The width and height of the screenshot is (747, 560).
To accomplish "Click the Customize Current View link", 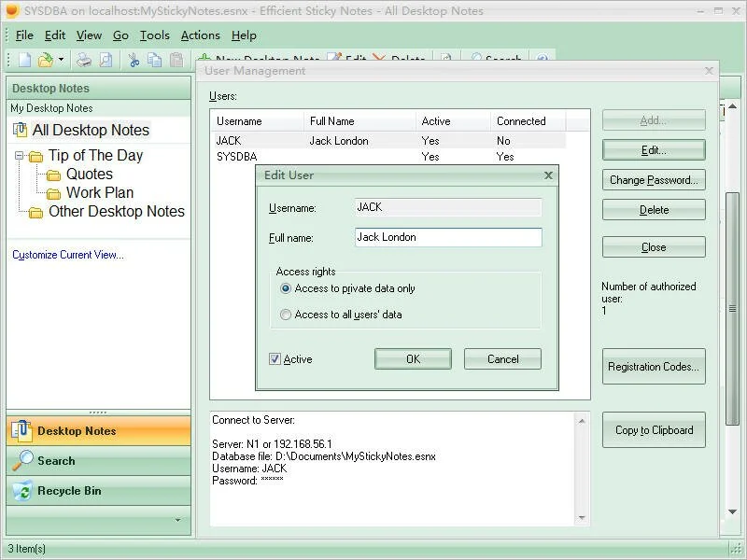I will pos(67,255).
